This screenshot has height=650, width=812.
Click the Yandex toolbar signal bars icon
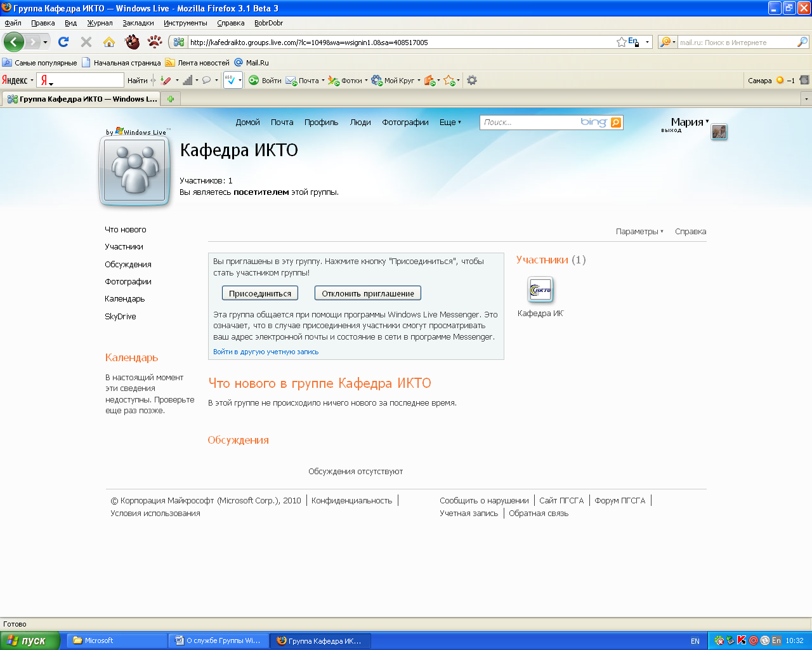point(187,80)
